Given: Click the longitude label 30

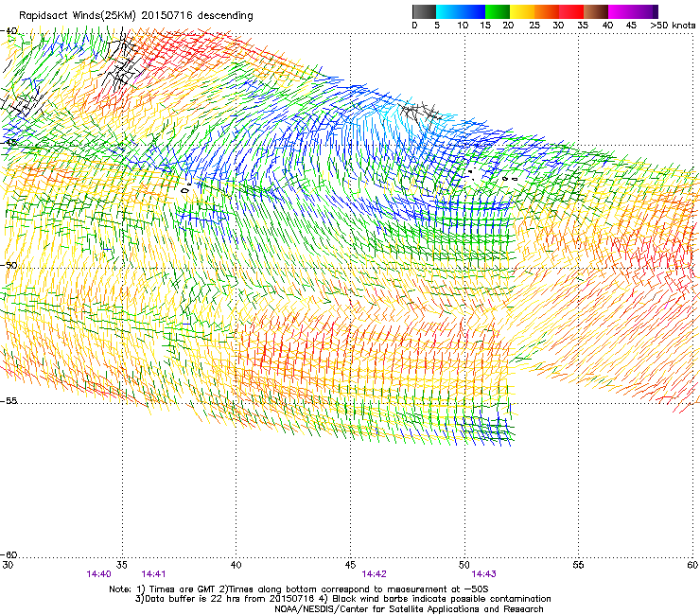Looking at the screenshot, I should (x=8, y=565).
